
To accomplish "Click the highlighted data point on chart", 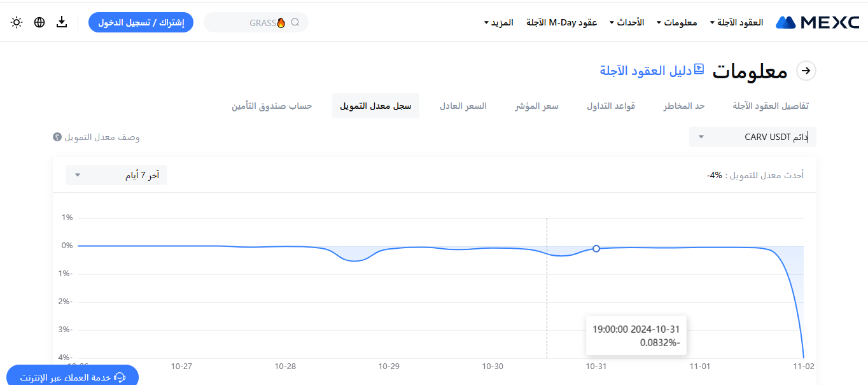I will click(596, 249).
